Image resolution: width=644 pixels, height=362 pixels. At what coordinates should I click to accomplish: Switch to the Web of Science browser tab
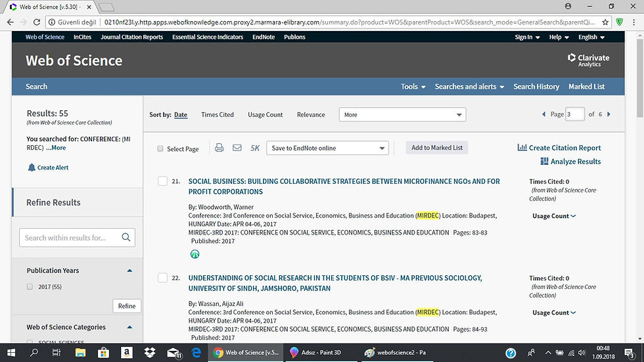(49, 7)
